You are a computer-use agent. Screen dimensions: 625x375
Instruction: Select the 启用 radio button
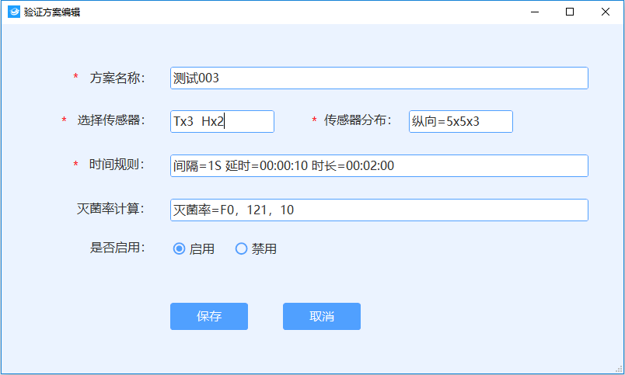179,249
